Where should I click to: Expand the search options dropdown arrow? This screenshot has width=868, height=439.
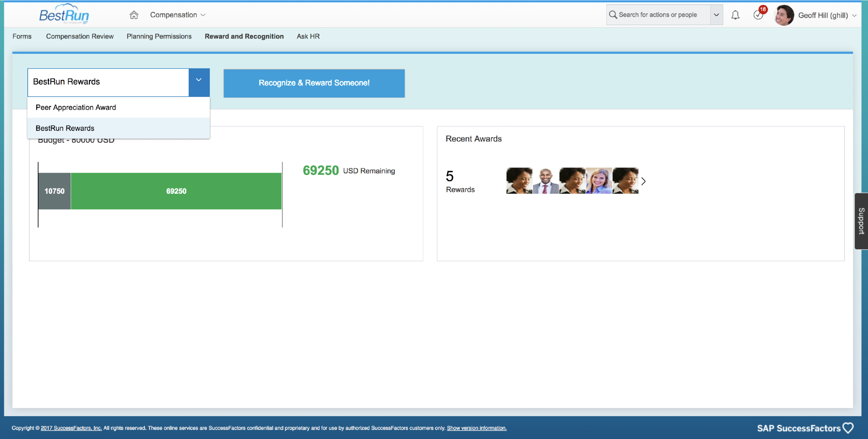click(716, 15)
